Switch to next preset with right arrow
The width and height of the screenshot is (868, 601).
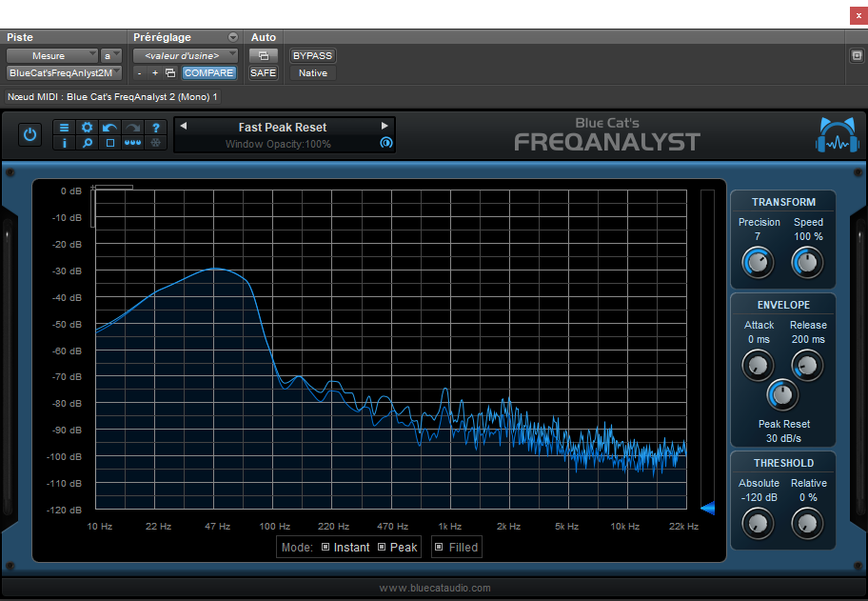(385, 125)
